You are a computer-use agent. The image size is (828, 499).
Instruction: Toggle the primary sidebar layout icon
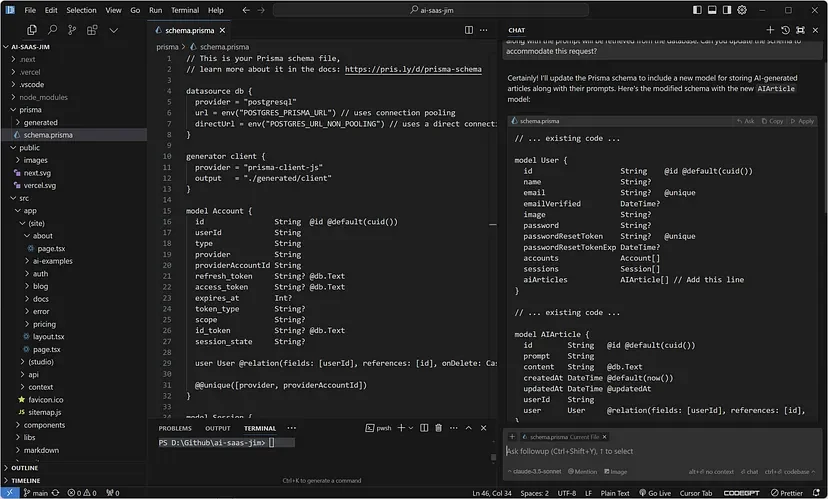pyautogui.click(x=697, y=10)
